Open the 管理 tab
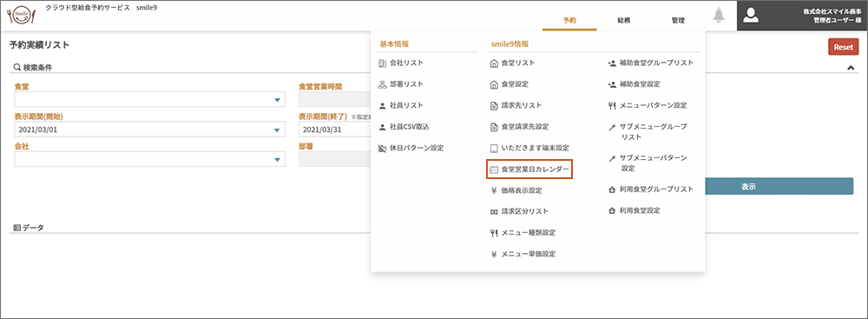The width and height of the screenshot is (868, 319). [678, 20]
